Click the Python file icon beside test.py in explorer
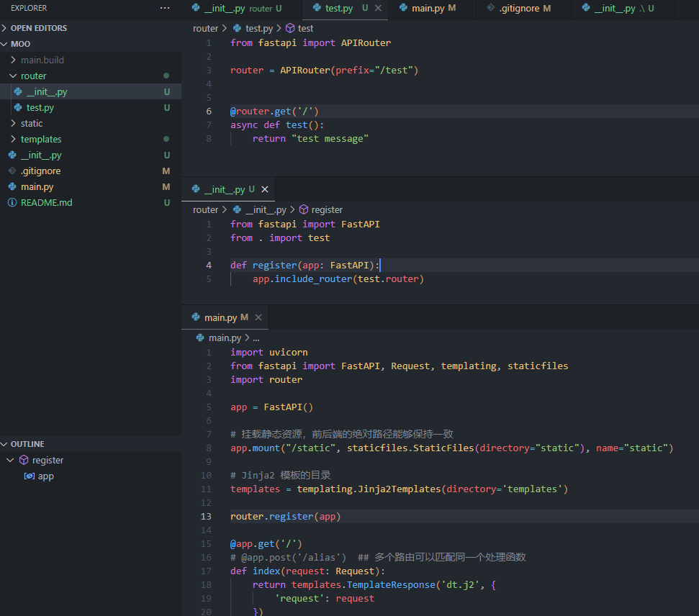Screen dimensions: 699x616 click(x=18, y=107)
